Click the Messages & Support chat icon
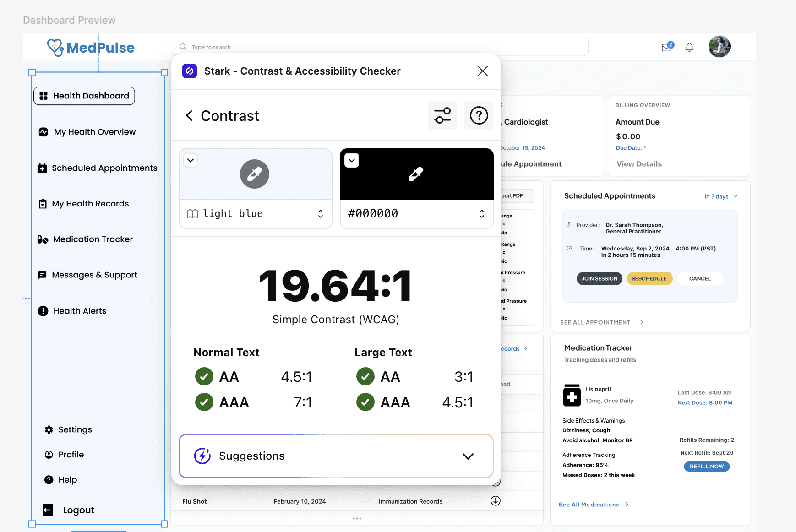Screen dimensions: 796x532 [42, 275]
